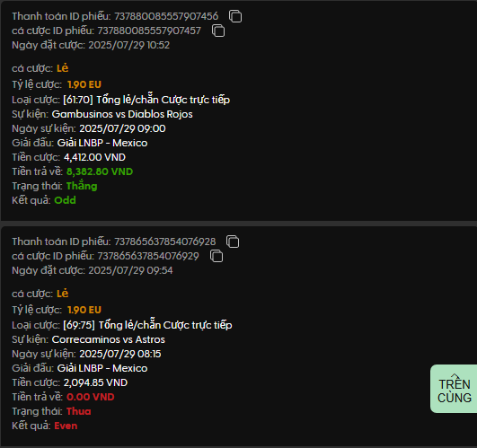Click Giải LNBP - Mexico in second ticket
Screen dimensions: 477x448
click(x=102, y=368)
